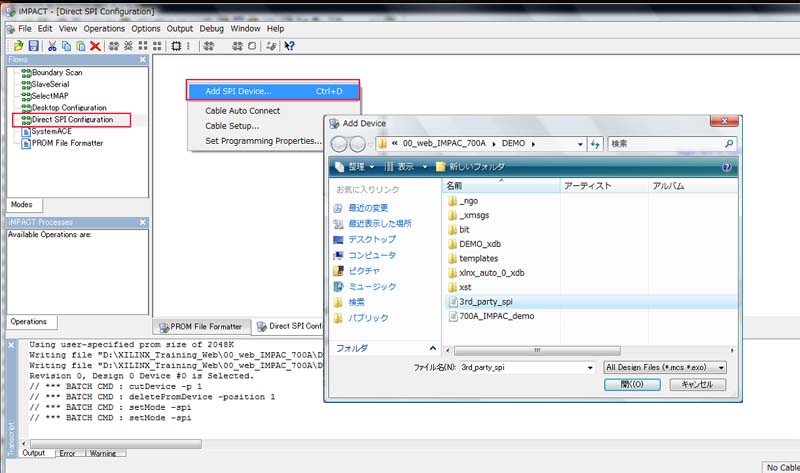Image resolution: width=800 pixels, height=473 pixels.
Task: Open the Options menu
Action: tap(145, 29)
